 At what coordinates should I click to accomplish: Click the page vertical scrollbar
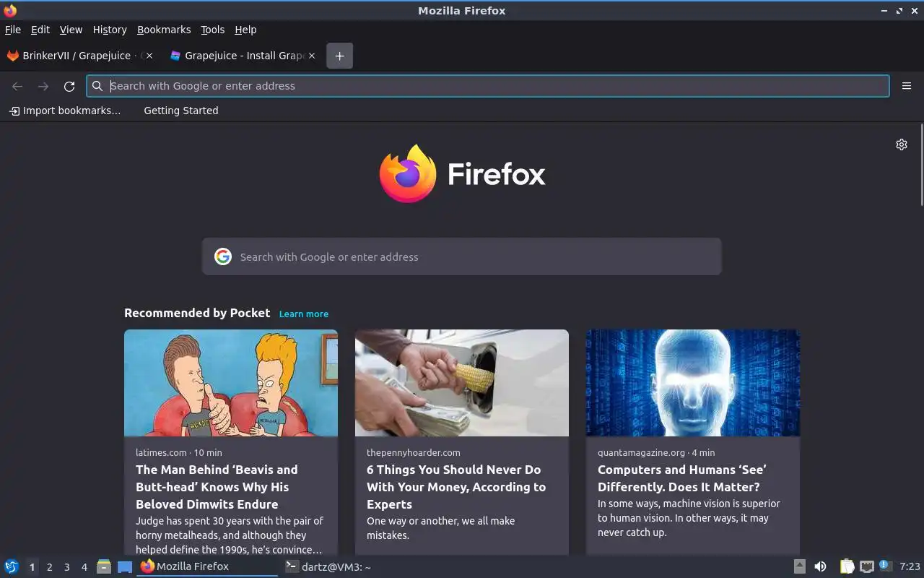[921, 165]
